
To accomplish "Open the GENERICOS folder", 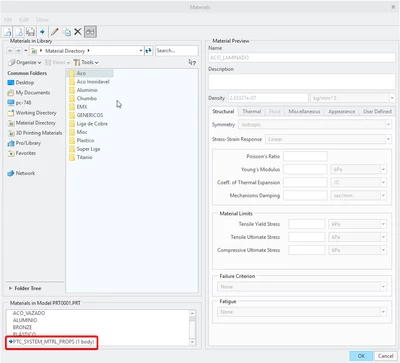I will pos(86,115).
